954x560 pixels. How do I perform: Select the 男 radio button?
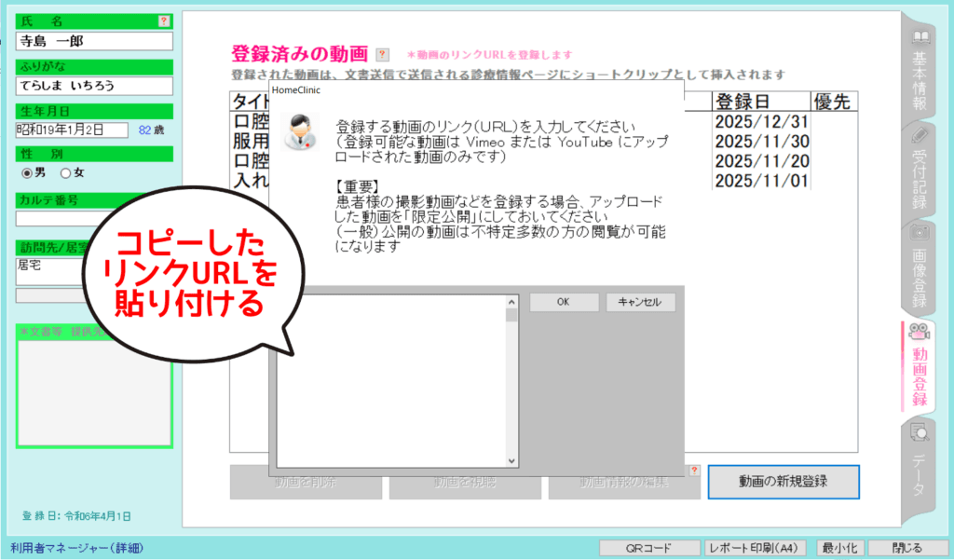pyautogui.click(x=27, y=172)
